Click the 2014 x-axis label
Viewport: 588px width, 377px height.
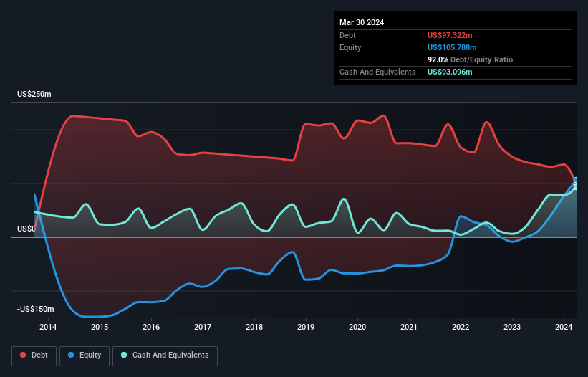(x=48, y=327)
